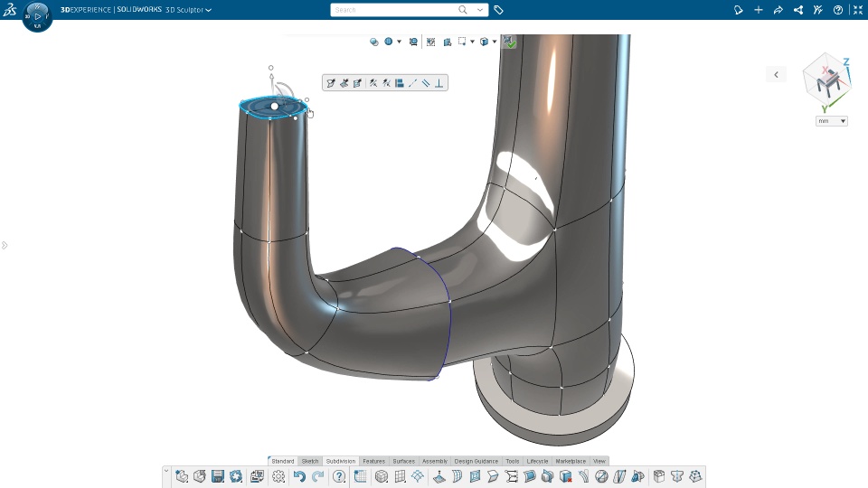The image size is (868, 488).
Task: Open the display style sphere dropdown arrow
Action: click(x=399, y=42)
